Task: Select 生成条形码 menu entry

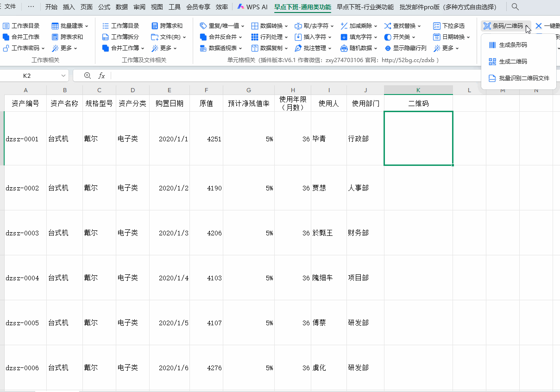Action: (x=513, y=45)
